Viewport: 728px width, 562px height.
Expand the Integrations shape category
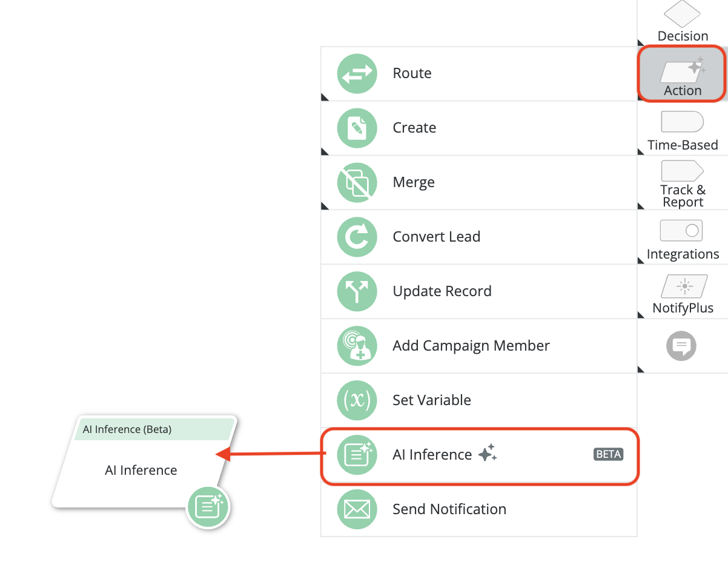tap(682, 239)
